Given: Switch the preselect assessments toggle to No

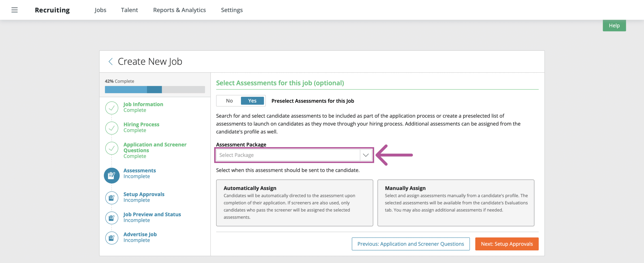Looking at the screenshot, I should [x=229, y=101].
